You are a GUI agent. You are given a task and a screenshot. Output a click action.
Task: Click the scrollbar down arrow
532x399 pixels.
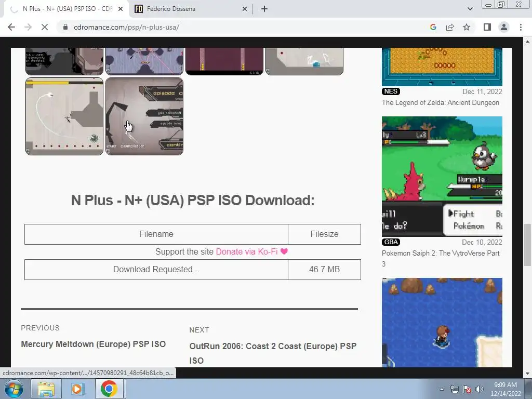click(x=527, y=374)
